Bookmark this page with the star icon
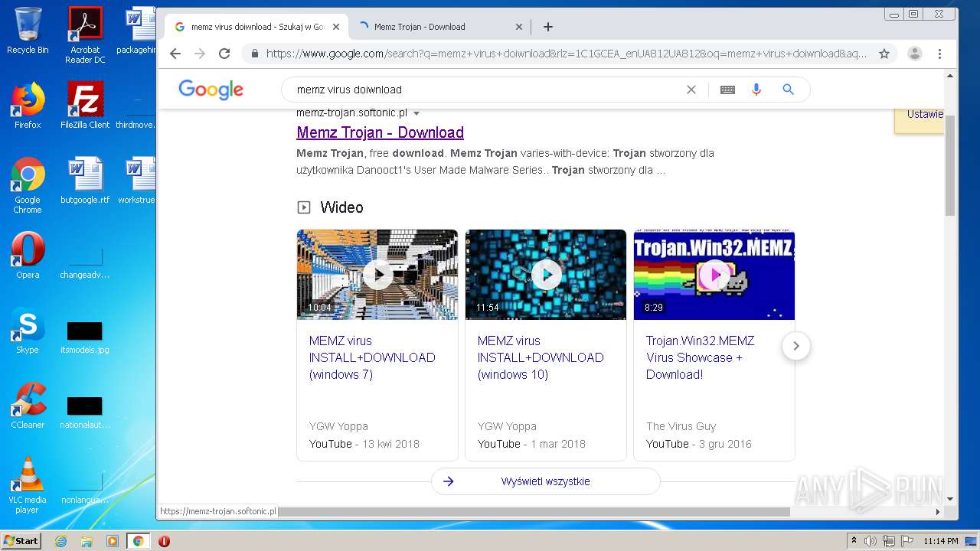Screen dimensions: 980x551 click(884, 54)
